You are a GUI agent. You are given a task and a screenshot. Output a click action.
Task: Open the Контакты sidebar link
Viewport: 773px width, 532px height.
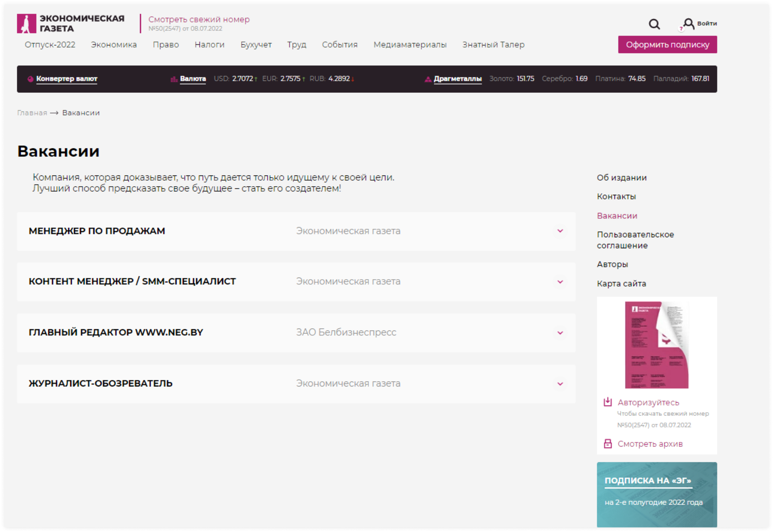[x=616, y=196]
